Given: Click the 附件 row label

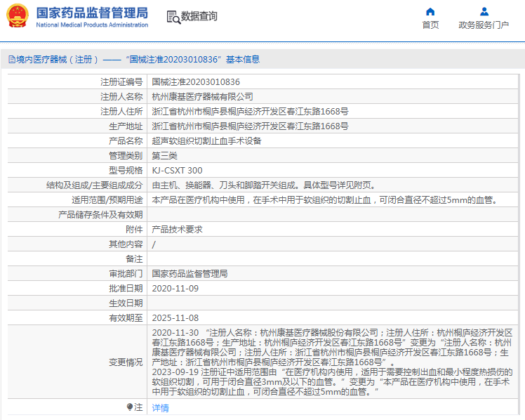Looking at the screenshot, I should pyautogui.click(x=134, y=230).
